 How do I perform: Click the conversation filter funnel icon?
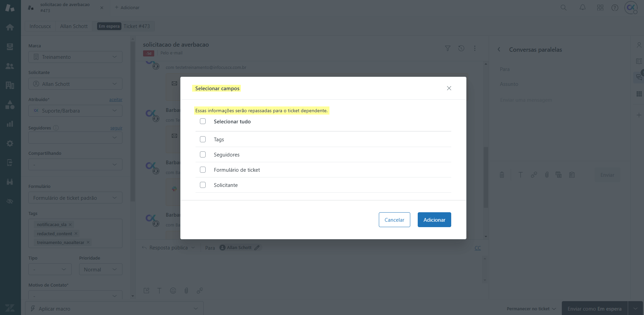[447, 48]
